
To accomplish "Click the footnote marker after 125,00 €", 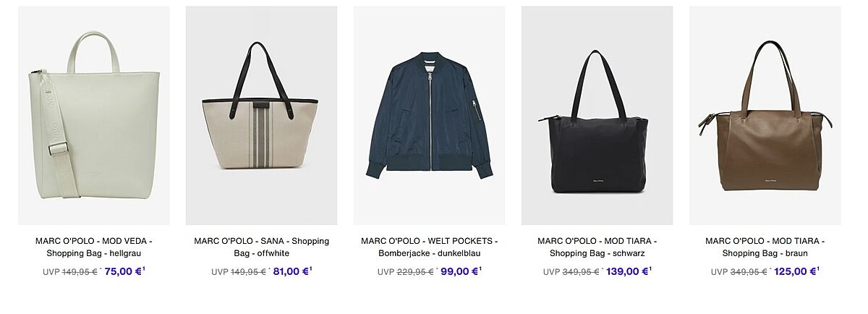I will tap(818, 269).
